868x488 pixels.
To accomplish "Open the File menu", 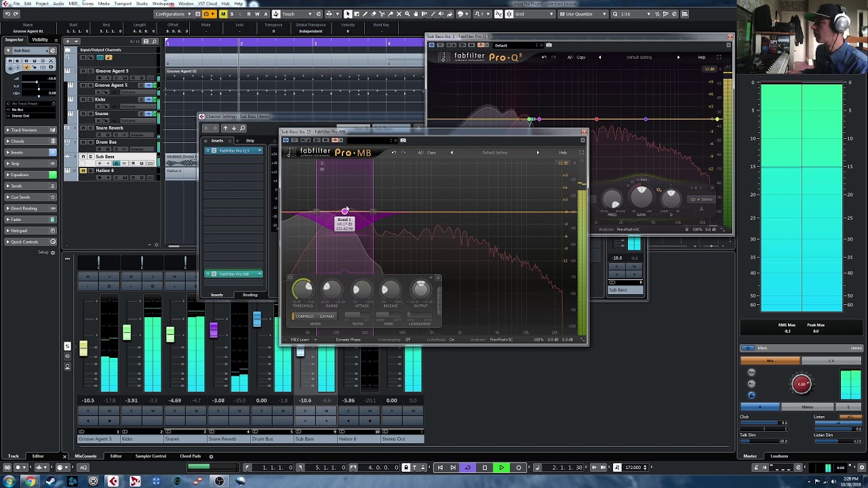I will point(16,3).
